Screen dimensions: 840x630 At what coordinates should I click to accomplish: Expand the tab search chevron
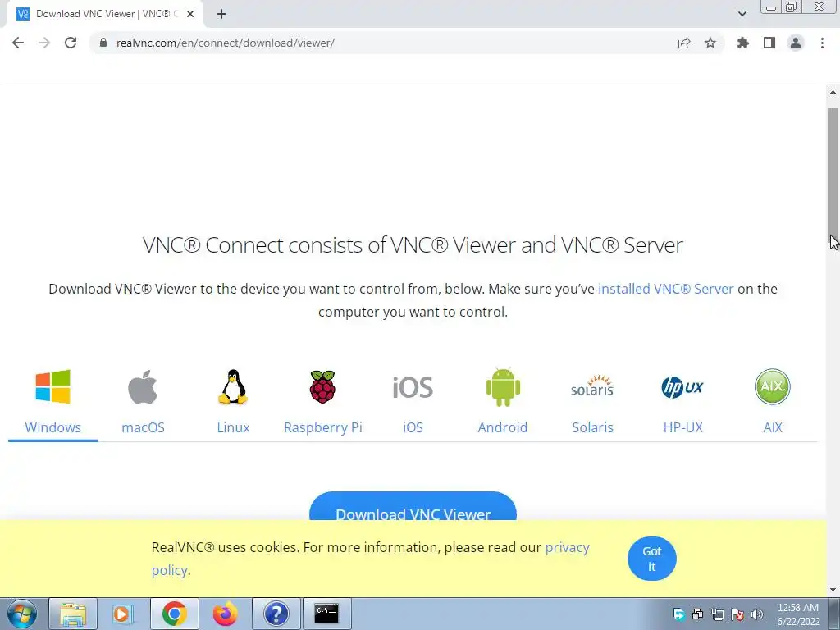(742, 14)
